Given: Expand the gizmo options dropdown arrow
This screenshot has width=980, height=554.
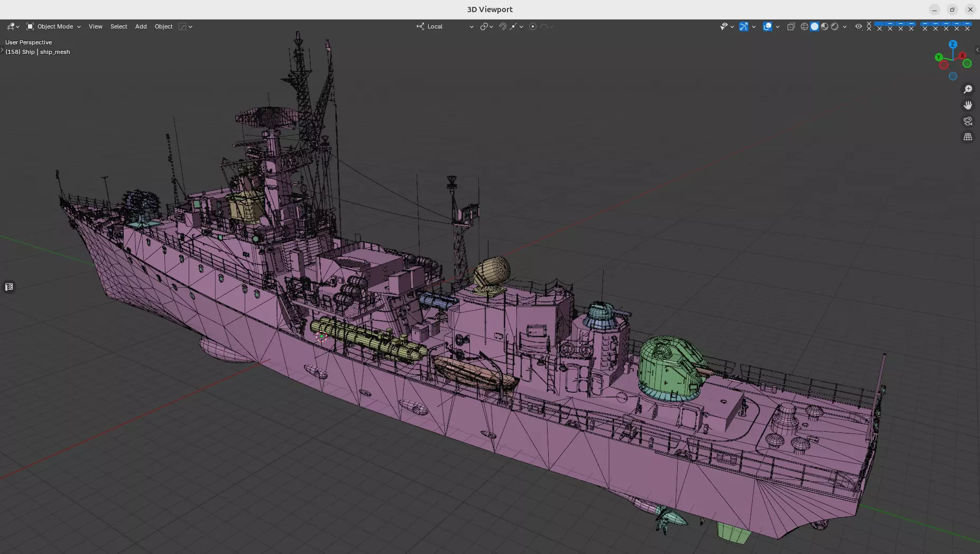Looking at the screenshot, I should tap(754, 26).
